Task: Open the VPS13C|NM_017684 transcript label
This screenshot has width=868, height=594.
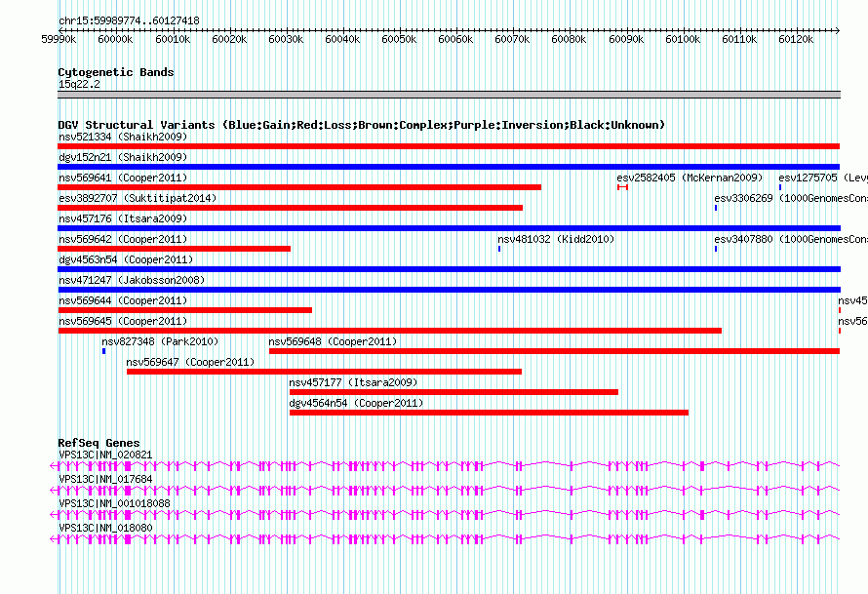Action: tap(105, 480)
